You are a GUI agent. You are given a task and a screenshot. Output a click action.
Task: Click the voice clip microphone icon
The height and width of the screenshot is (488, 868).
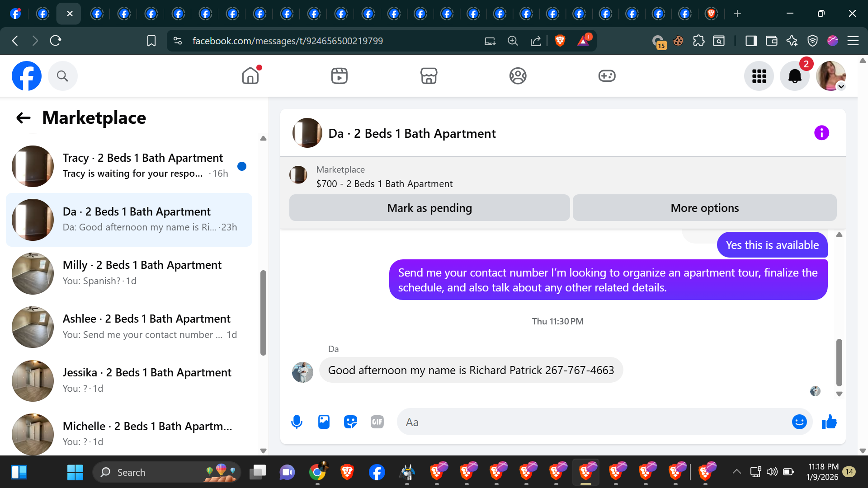(297, 422)
